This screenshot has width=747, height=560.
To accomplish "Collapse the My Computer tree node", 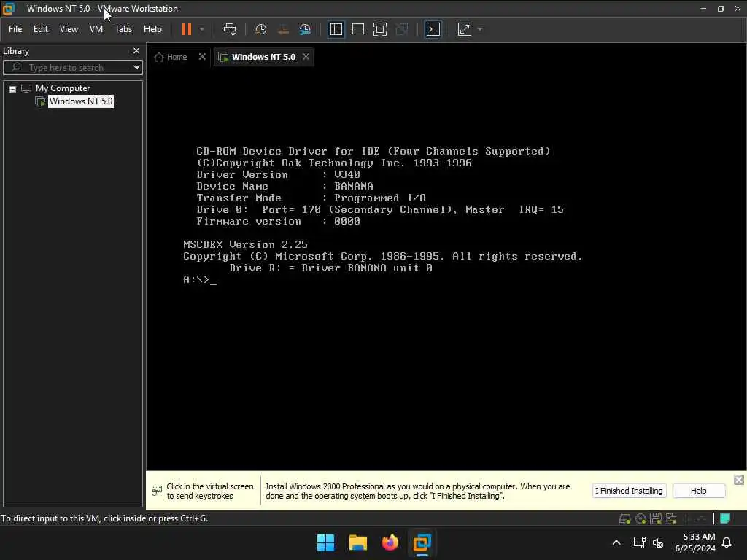I will pos(13,89).
